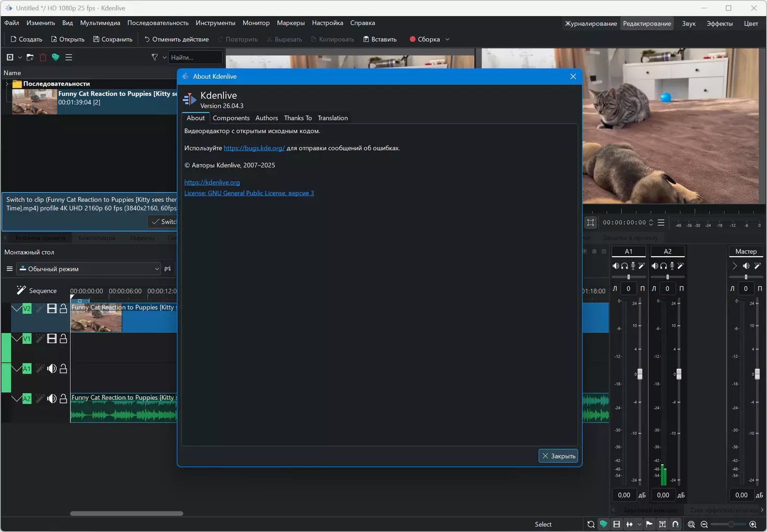Click Создать to create a new project
Image resolution: width=767 pixels, height=532 pixels.
click(26, 39)
